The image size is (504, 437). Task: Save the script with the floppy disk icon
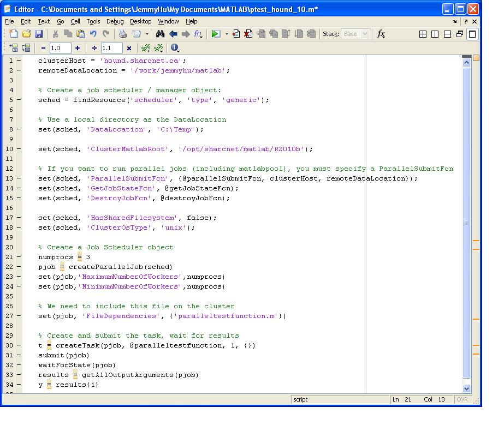[39, 34]
